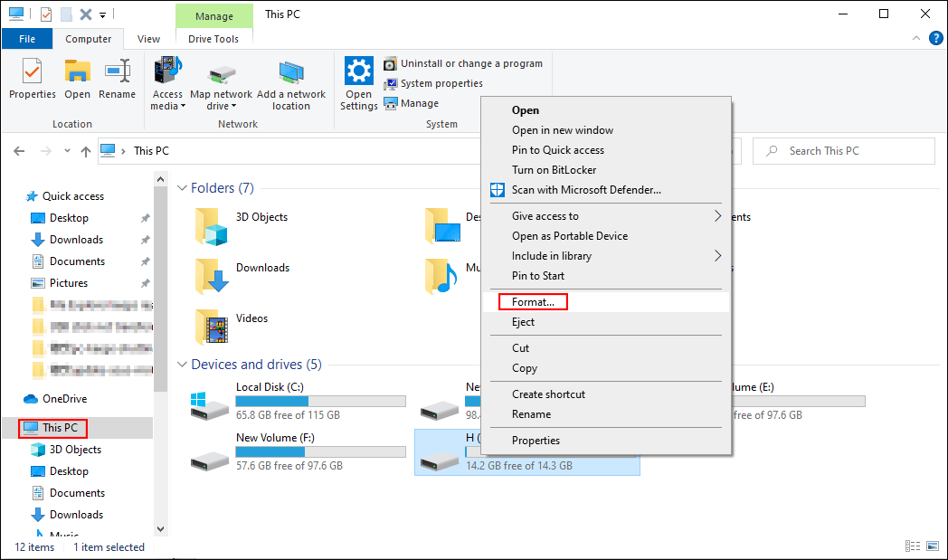Open Settings from the System ribbon group
948x560 pixels.
click(x=358, y=82)
